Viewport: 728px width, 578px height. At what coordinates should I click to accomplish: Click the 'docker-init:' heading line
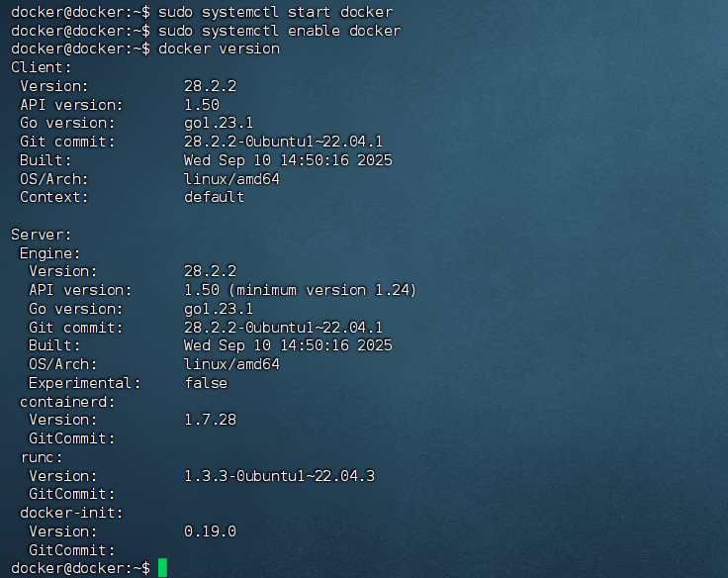71,513
